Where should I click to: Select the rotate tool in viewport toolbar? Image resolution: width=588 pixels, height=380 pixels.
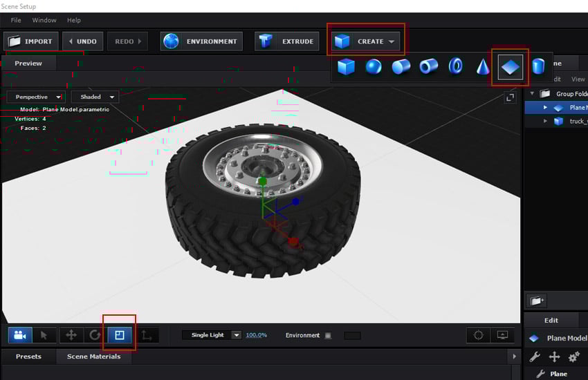click(95, 334)
